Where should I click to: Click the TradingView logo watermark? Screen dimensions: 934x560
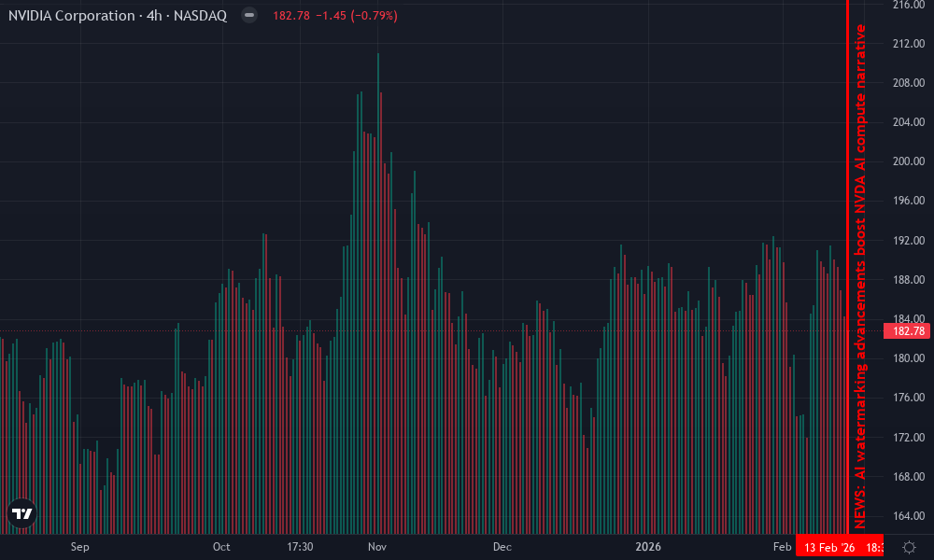click(21, 514)
